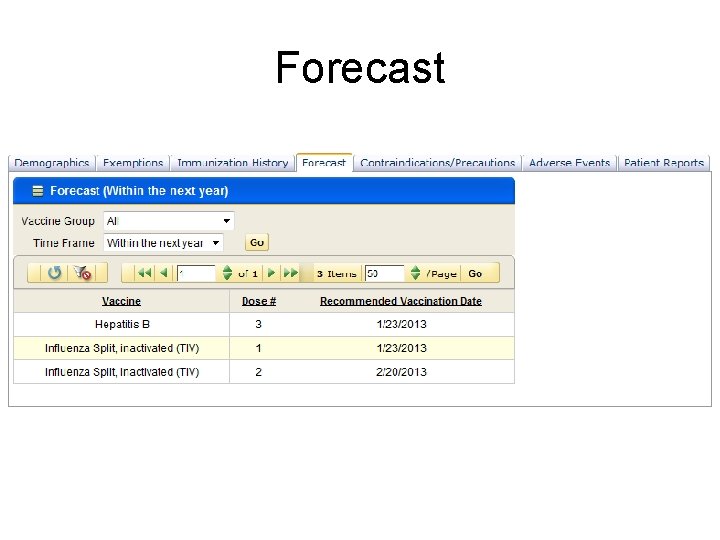Go to the next page arrow

(271, 273)
